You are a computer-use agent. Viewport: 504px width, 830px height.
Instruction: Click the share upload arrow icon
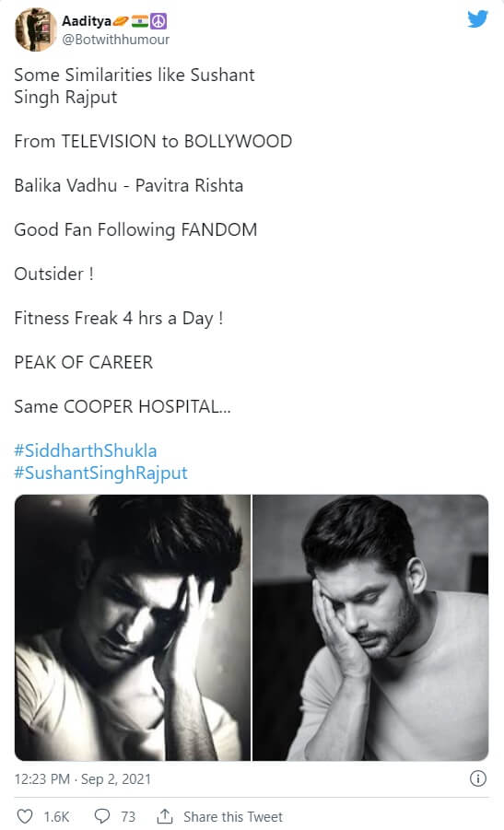[165, 816]
